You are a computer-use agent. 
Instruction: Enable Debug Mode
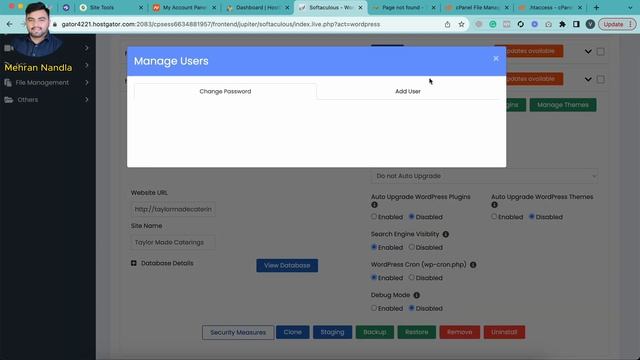pyautogui.click(x=374, y=308)
